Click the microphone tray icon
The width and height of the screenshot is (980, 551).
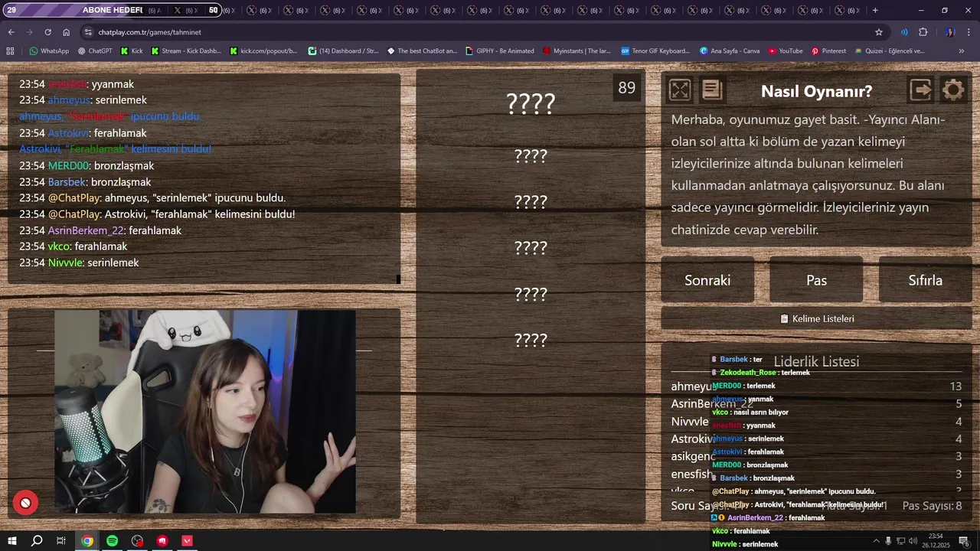[888, 541]
